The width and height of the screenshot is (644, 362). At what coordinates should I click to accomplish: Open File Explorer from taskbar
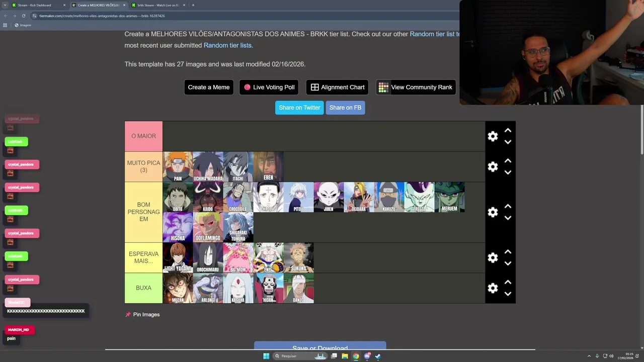pyautogui.click(x=345, y=356)
